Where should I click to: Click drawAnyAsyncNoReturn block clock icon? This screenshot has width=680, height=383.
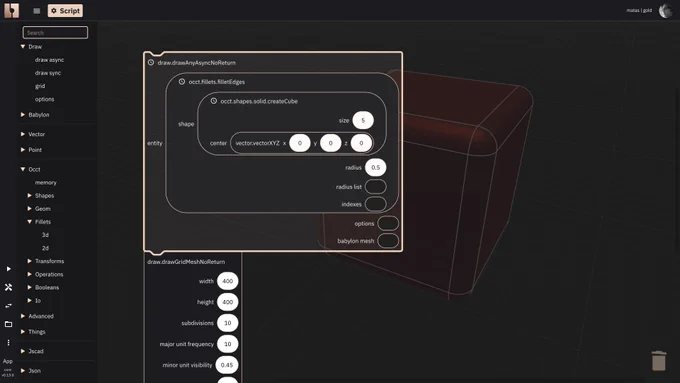click(x=151, y=62)
